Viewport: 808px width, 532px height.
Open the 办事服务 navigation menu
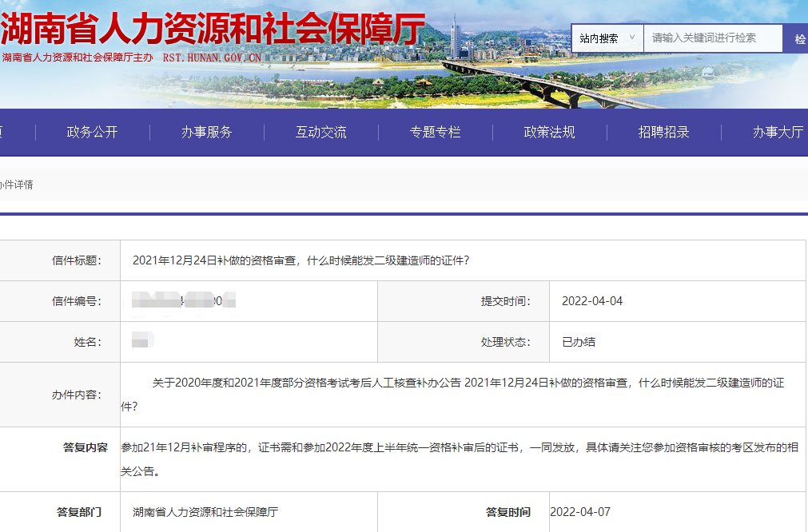coord(206,133)
